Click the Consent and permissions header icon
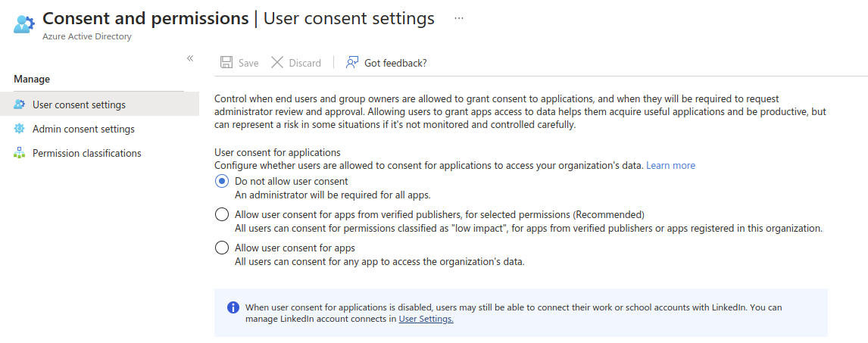 click(24, 23)
